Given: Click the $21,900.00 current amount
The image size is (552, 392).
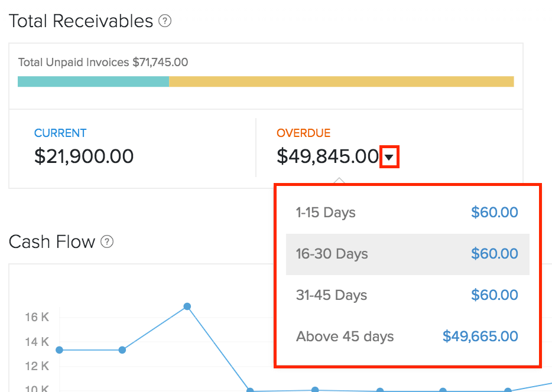Looking at the screenshot, I should (84, 156).
